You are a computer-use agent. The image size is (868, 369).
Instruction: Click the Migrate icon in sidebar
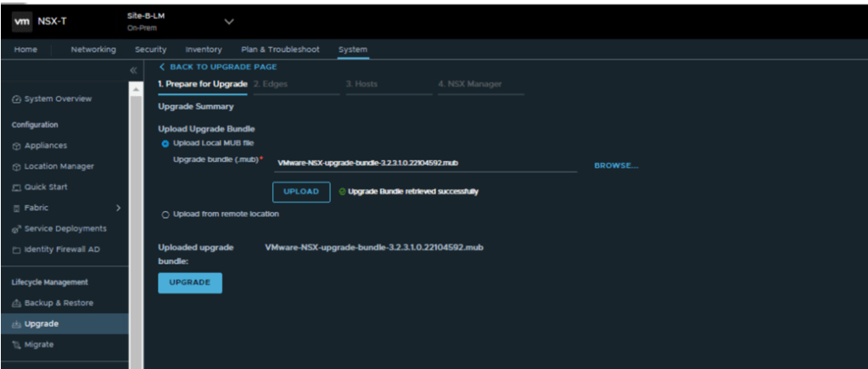click(16, 344)
